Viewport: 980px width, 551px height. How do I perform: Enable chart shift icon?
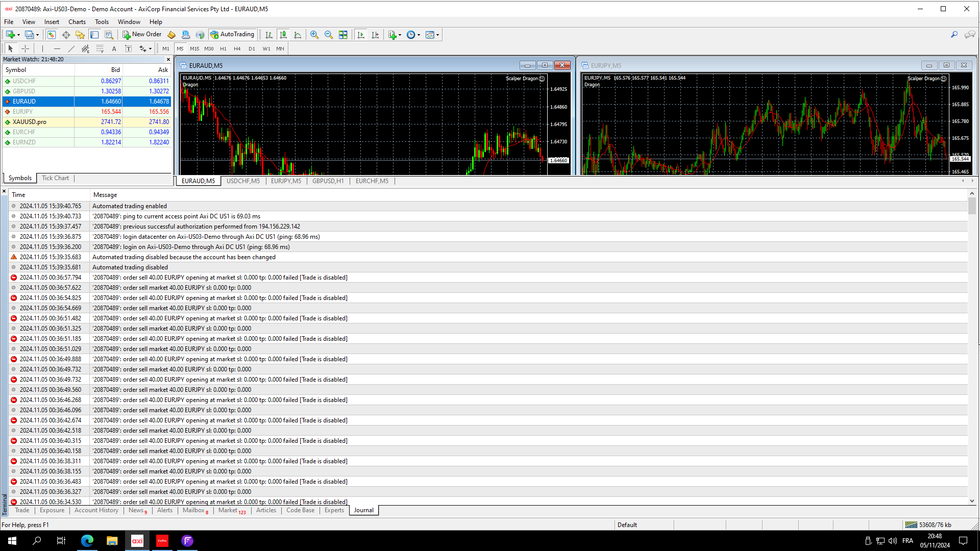375,35
